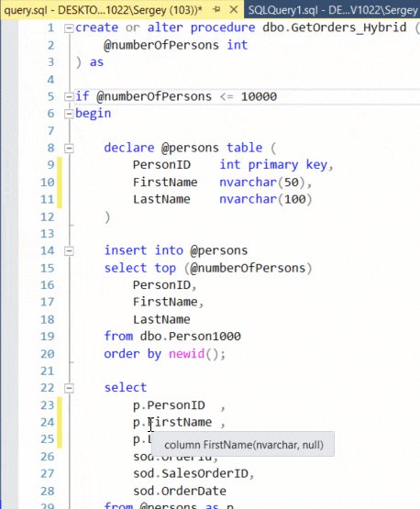Image resolution: width=420 pixels, height=509 pixels.
Task: Switch to the SQLQuery1.sql tab
Action: (x=332, y=10)
